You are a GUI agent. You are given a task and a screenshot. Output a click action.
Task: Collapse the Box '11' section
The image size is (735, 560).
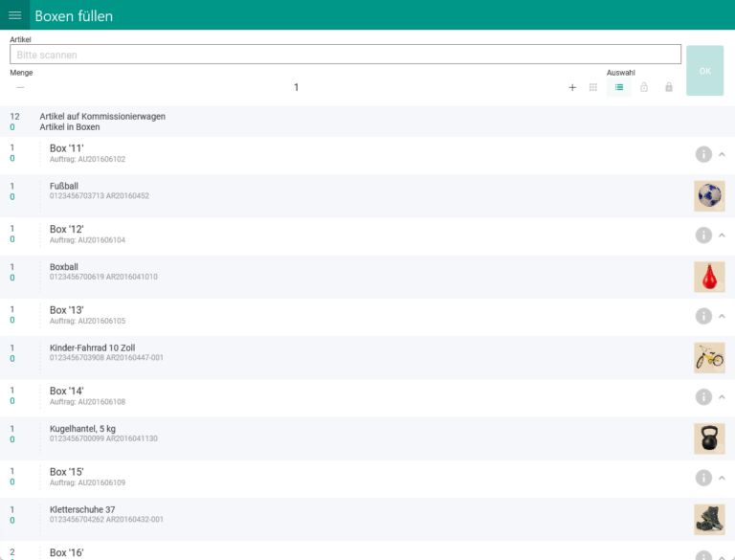pos(722,154)
